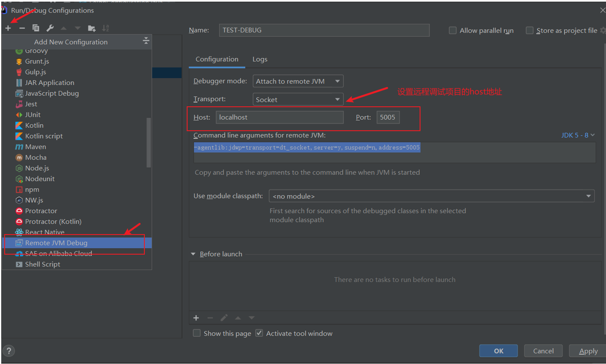This screenshot has height=364, width=606.
Task: Click the Port field showing 5005
Action: 388,117
